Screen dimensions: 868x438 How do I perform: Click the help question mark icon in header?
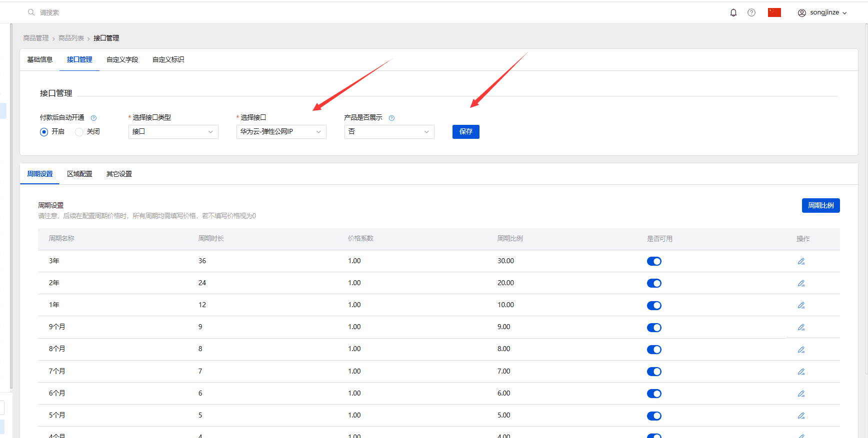coord(751,12)
